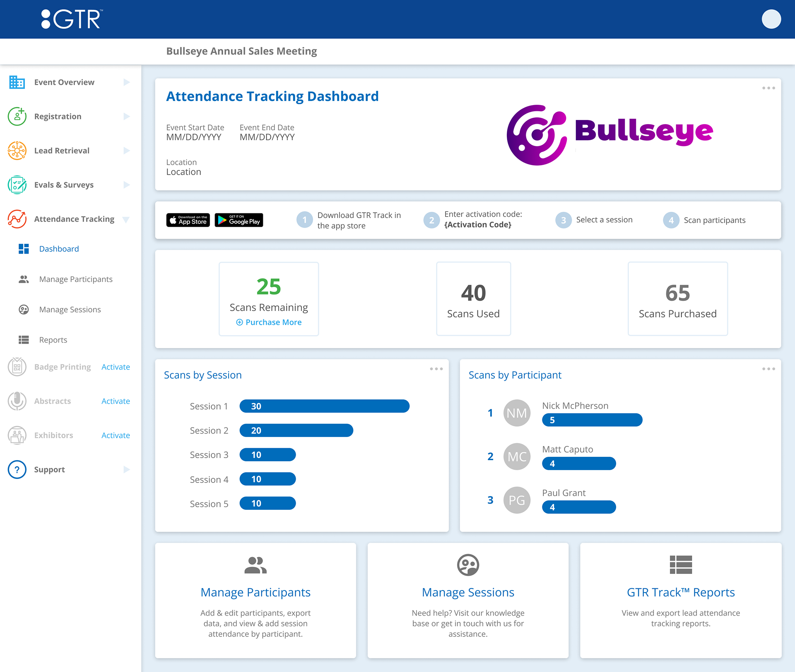795x672 pixels.
Task: Click the Dashboard grid icon
Action: point(24,249)
